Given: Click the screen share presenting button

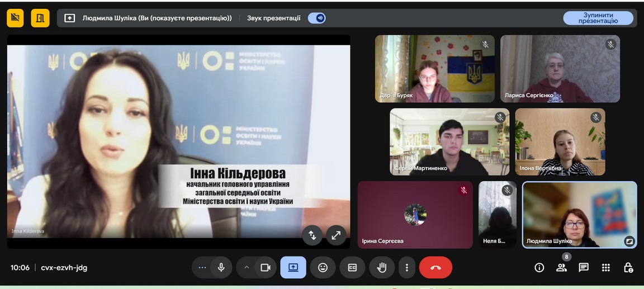Looking at the screenshot, I should pyautogui.click(x=293, y=268).
